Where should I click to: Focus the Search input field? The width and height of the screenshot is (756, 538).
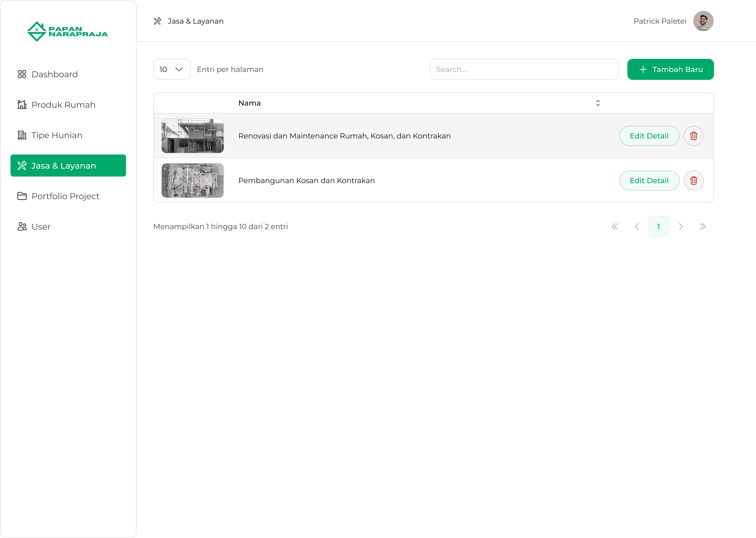tap(524, 70)
